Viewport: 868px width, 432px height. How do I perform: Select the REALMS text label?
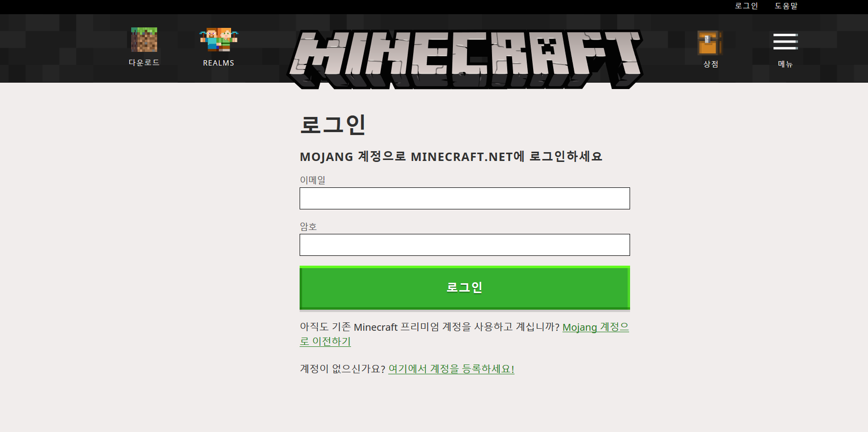click(x=218, y=63)
